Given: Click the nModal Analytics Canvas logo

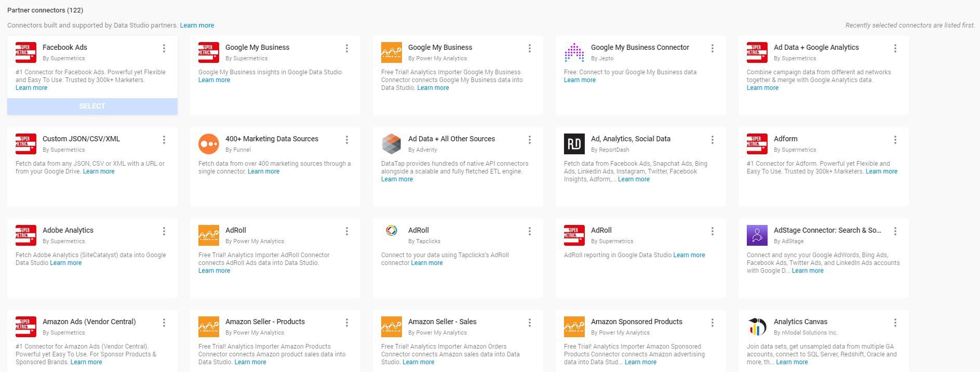Looking at the screenshot, I should coord(757,327).
